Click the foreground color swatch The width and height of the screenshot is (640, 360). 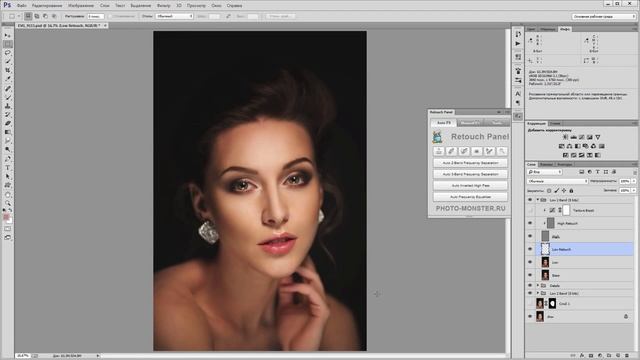coord(7,217)
